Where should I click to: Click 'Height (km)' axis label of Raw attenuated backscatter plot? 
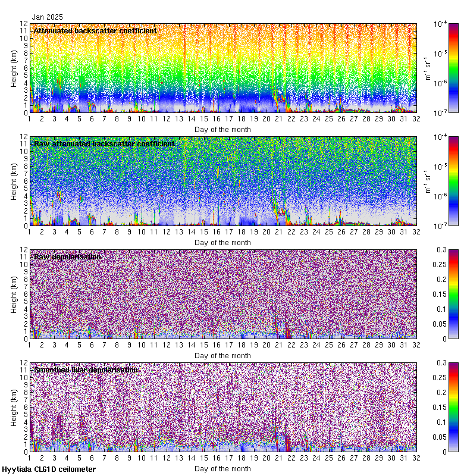pos(14,181)
